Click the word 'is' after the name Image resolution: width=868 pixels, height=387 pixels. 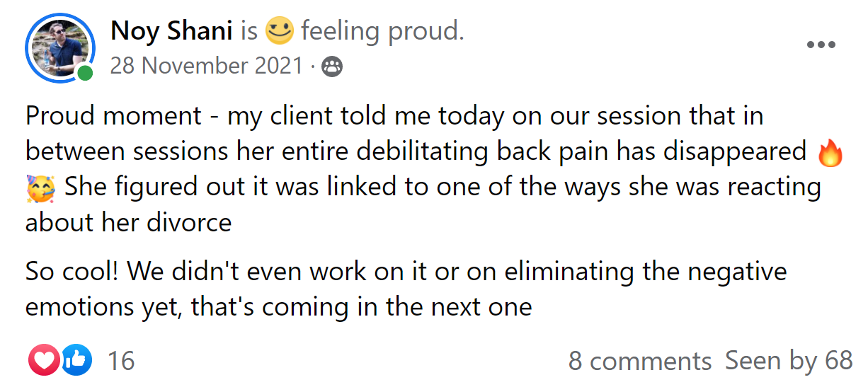point(249,31)
